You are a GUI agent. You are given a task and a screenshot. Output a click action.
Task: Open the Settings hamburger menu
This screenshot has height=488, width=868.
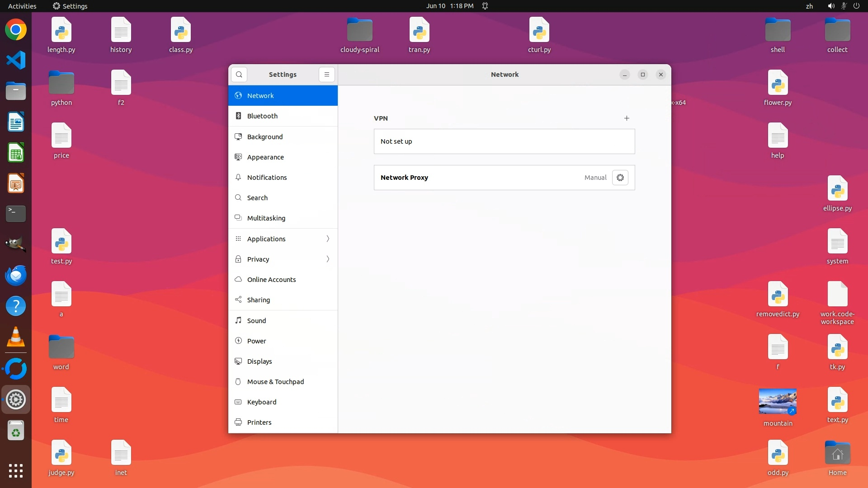click(327, 75)
